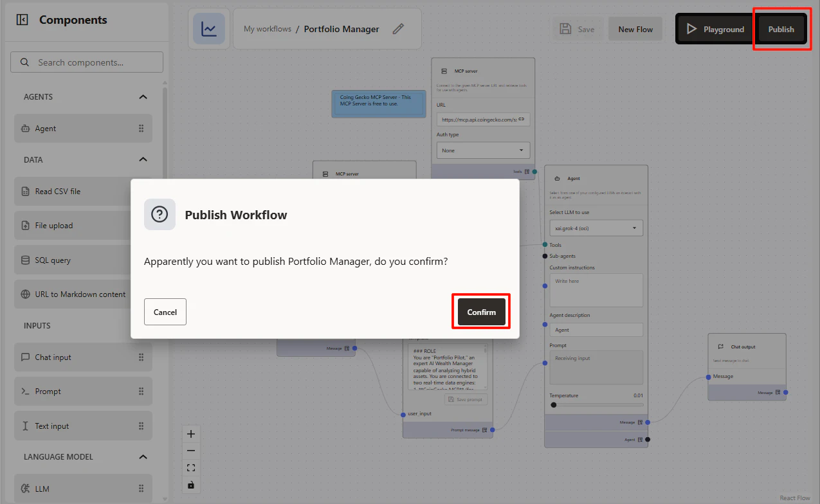
Task: Click the Sub-agents port on the Agent node
Action: (545, 256)
